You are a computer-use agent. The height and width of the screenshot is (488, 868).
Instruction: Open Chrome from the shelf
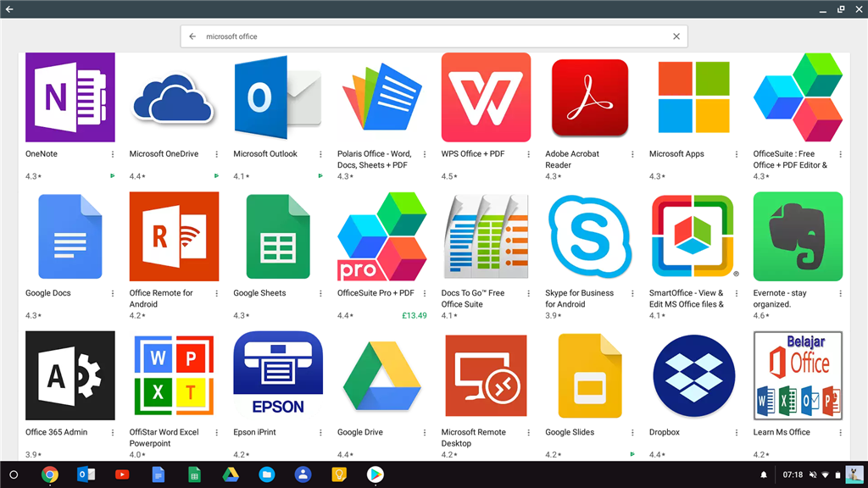(x=50, y=474)
